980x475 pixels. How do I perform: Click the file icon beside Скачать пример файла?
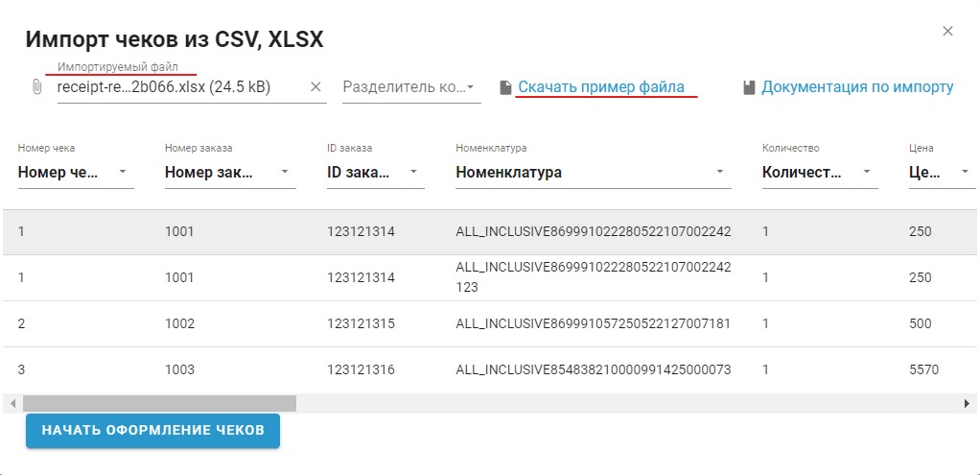505,87
